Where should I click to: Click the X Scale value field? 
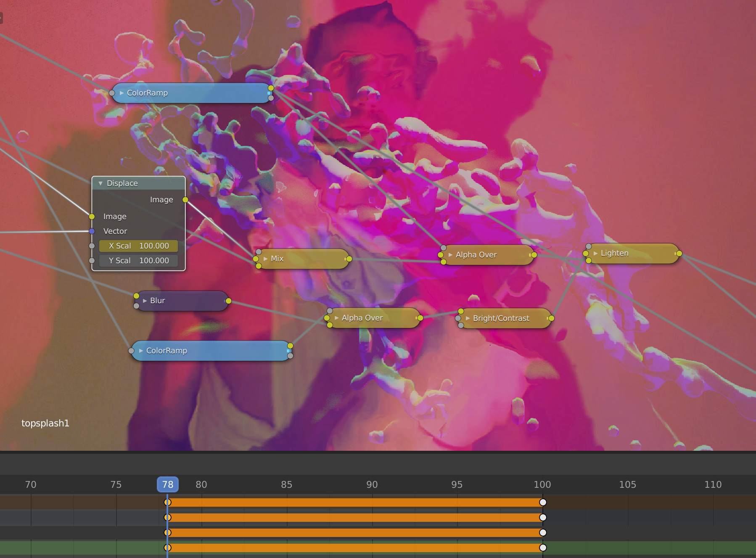click(138, 246)
